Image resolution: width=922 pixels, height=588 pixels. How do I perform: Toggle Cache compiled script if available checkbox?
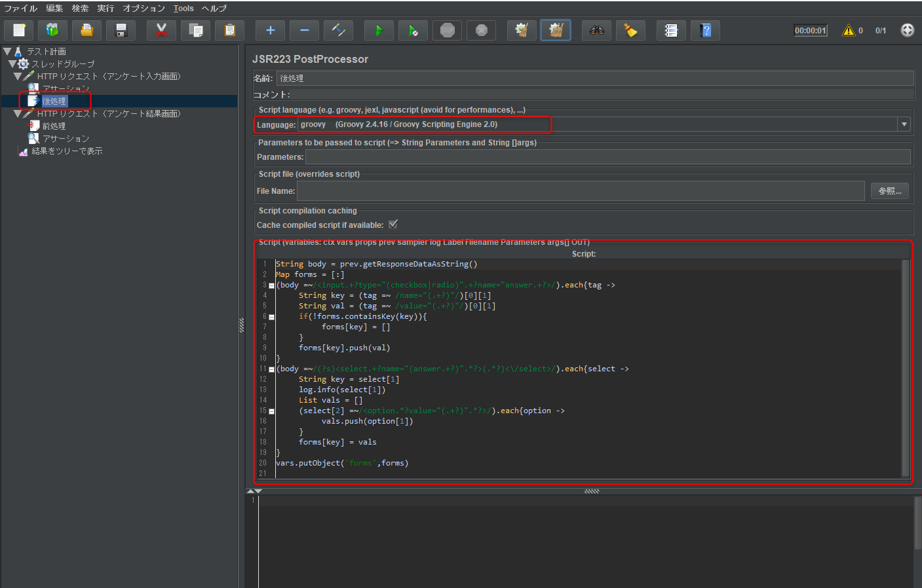coord(393,225)
